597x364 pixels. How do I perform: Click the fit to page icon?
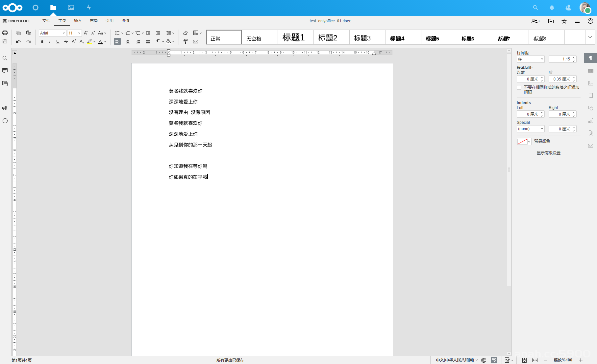524,360
